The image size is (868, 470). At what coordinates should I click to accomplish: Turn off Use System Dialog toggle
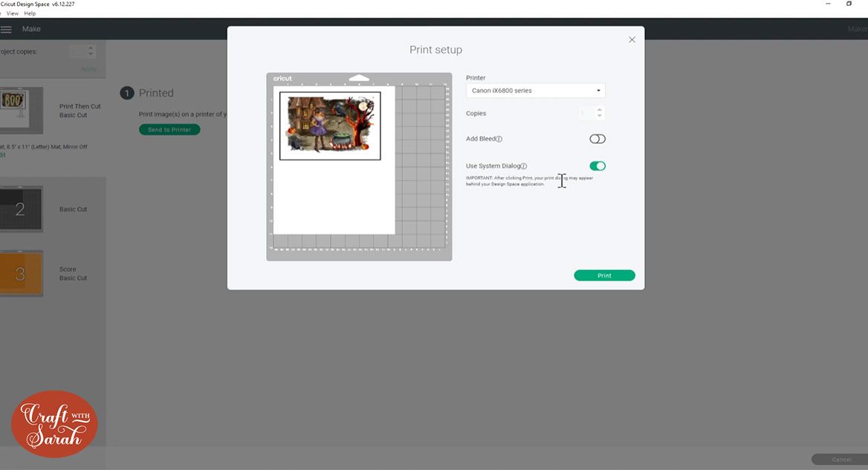tap(597, 166)
